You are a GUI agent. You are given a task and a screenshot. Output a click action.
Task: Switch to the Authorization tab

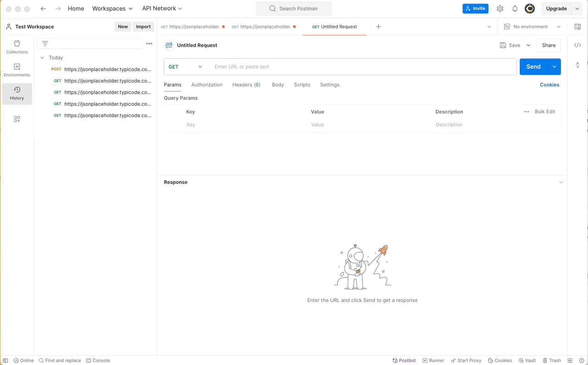tap(207, 85)
